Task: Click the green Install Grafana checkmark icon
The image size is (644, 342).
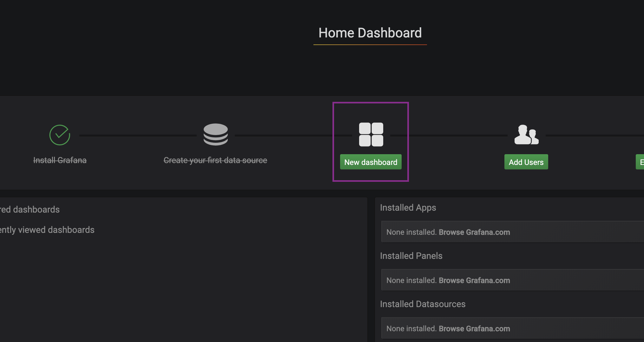Action: [x=60, y=135]
